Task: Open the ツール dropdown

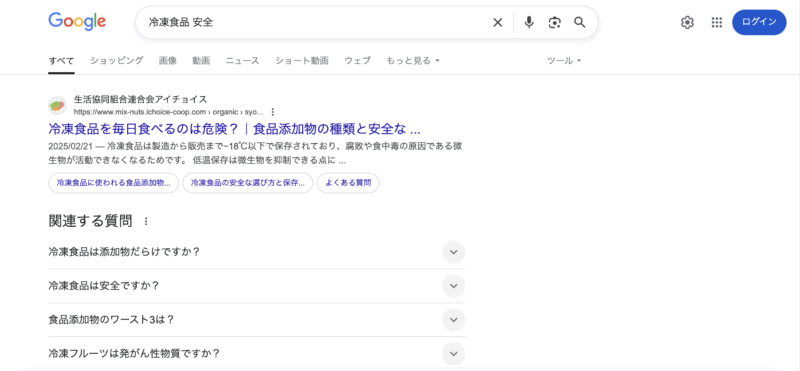Action: coord(564,61)
